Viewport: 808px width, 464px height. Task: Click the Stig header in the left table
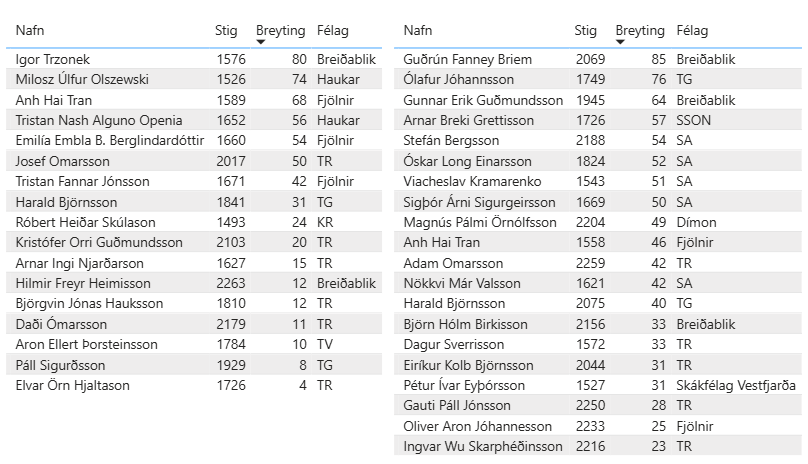[226, 31]
